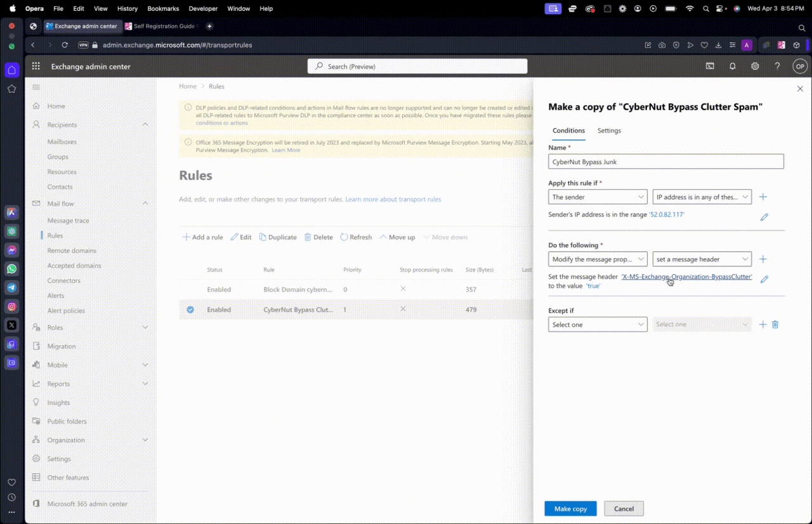812x524 pixels.
Task: Open 'The sender' condition dropdown
Action: click(597, 197)
